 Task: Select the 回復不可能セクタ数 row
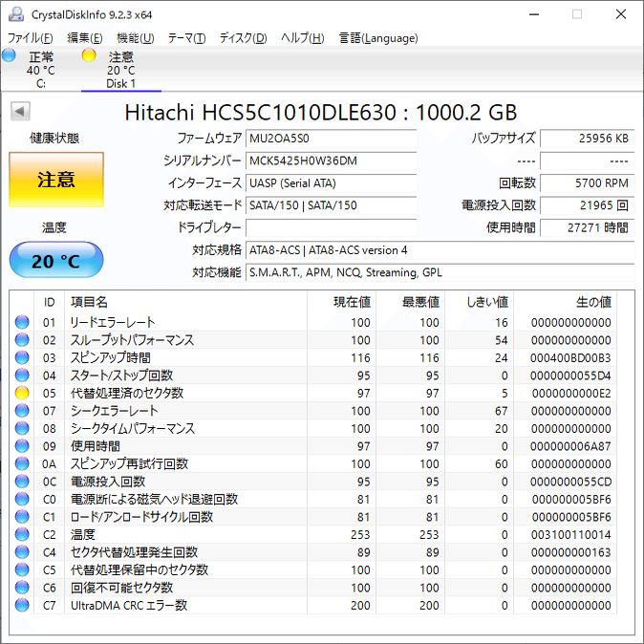pos(313,588)
